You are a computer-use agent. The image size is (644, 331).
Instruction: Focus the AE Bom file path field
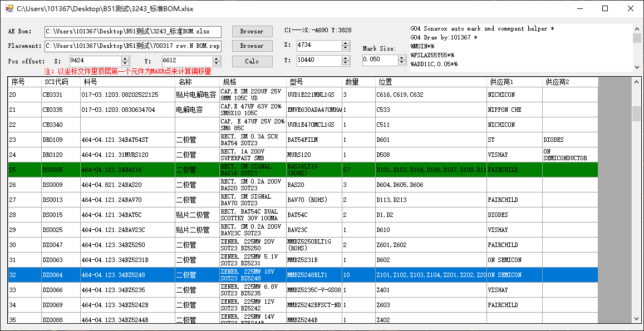coord(132,32)
